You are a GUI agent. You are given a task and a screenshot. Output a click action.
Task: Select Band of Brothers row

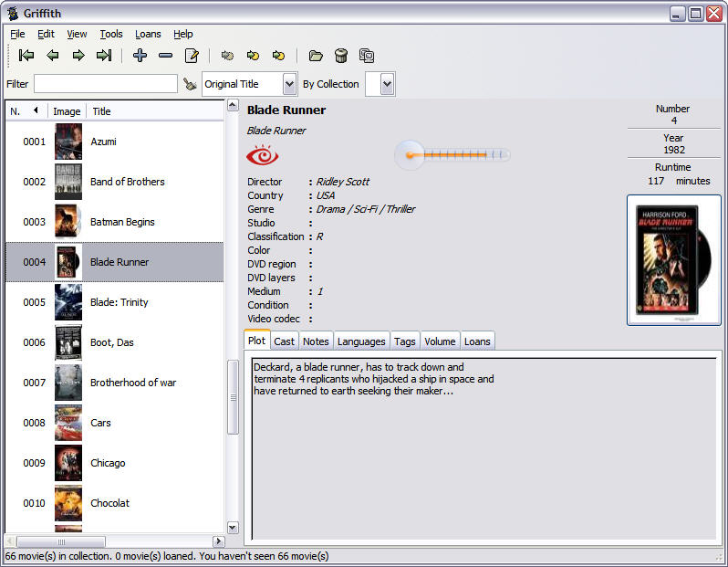(115, 182)
